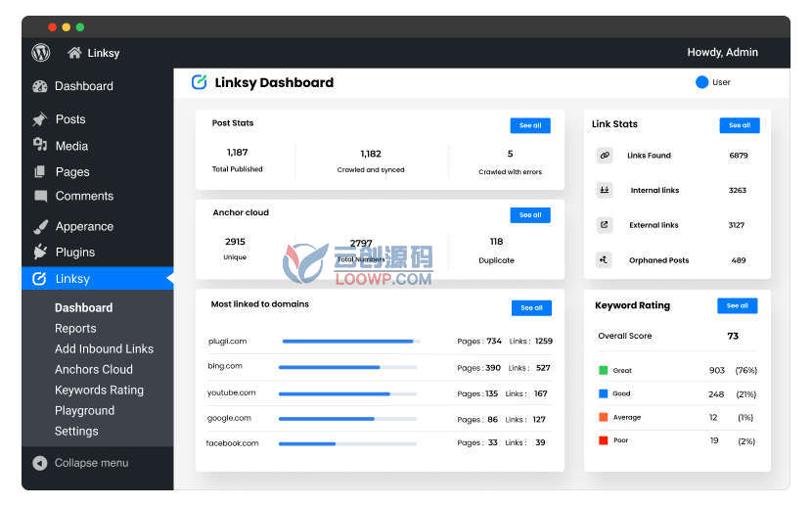Click the orange Average color swatch

coord(603,417)
